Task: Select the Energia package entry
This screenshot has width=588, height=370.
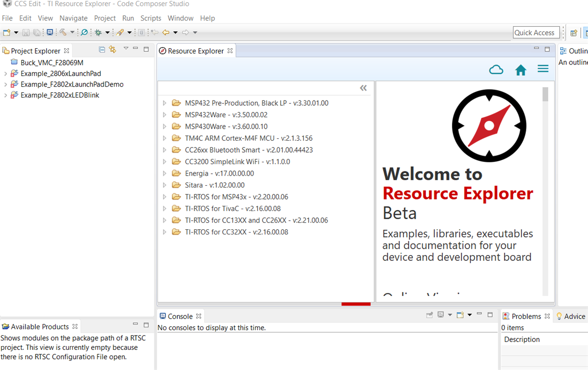Action: pos(219,173)
